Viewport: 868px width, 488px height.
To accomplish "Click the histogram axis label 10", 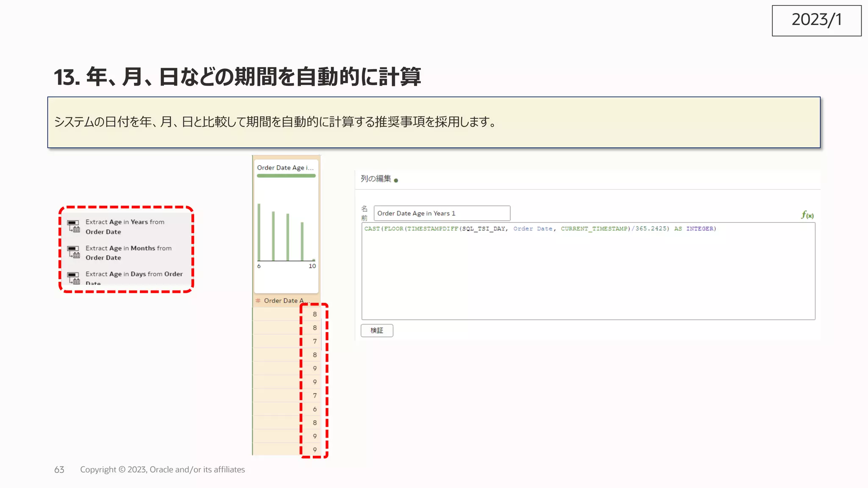I will click(312, 266).
